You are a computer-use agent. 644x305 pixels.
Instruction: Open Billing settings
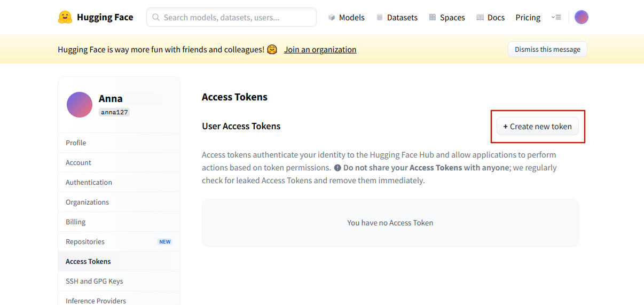pyautogui.click(x=119, y=222)
